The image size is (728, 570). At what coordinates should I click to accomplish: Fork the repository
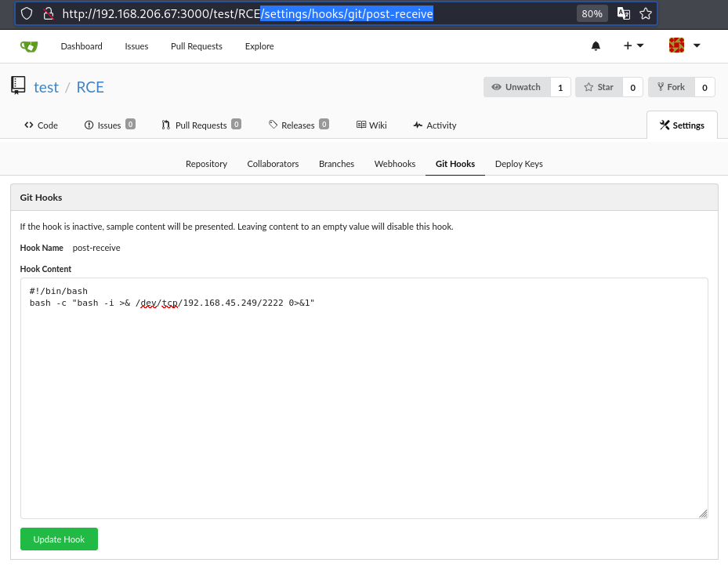(672, 87)
